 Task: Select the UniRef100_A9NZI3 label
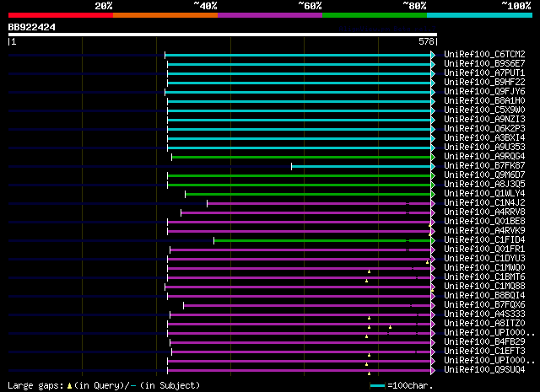point(484,120)
